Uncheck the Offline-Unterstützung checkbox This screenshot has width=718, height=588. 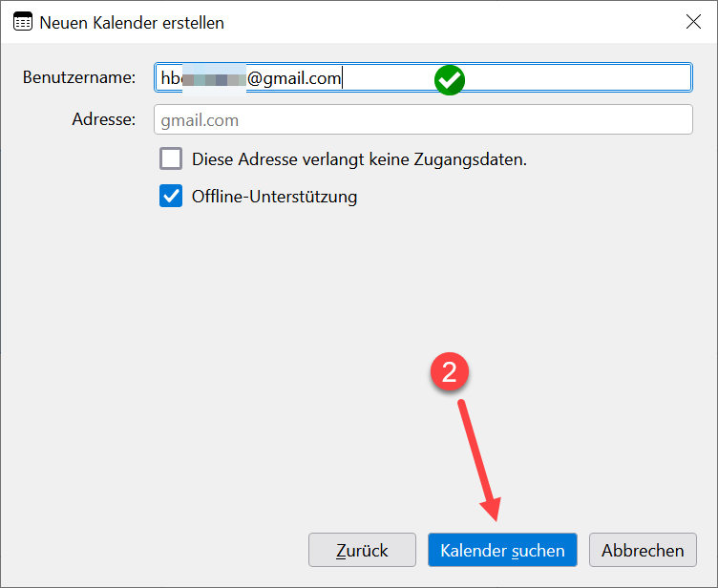(x=171, y=197)
